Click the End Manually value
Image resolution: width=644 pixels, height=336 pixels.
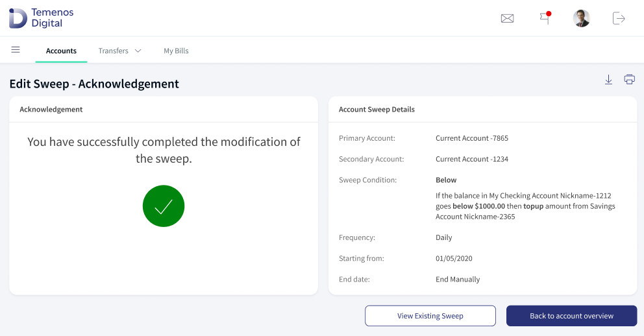tap(458, 280)
